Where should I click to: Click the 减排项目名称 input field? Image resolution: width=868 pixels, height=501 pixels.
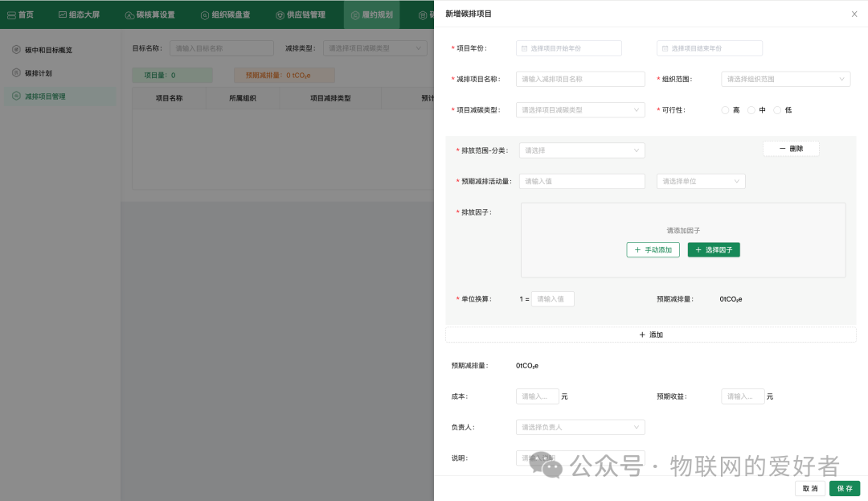pos(580,79)
